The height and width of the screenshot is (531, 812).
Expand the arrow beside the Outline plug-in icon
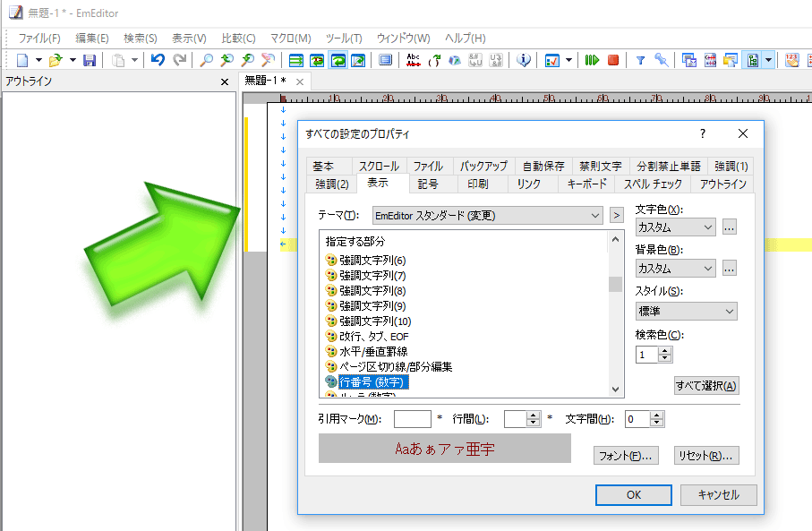point(768,60)
